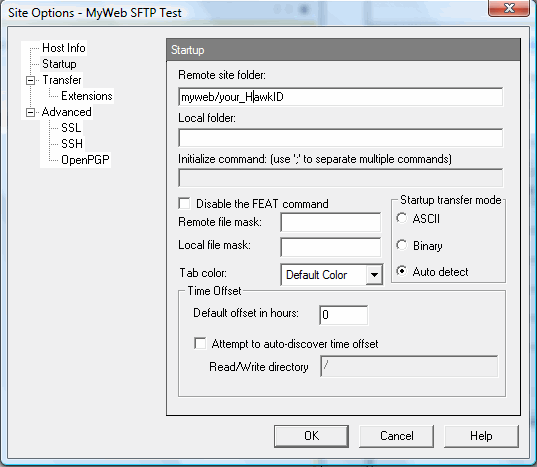This screenshot has width=537, height=467.
Task: Go to SSH settings
Action: pos(72,144)
